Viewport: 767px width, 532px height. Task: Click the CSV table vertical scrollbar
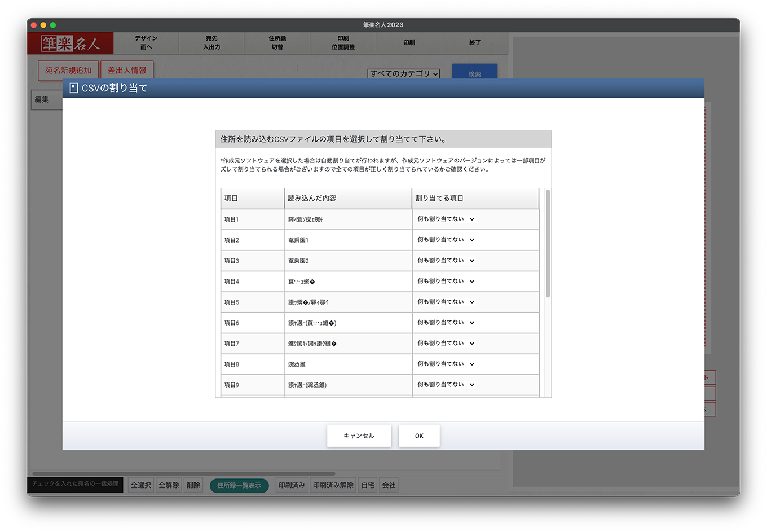(548, 244)
